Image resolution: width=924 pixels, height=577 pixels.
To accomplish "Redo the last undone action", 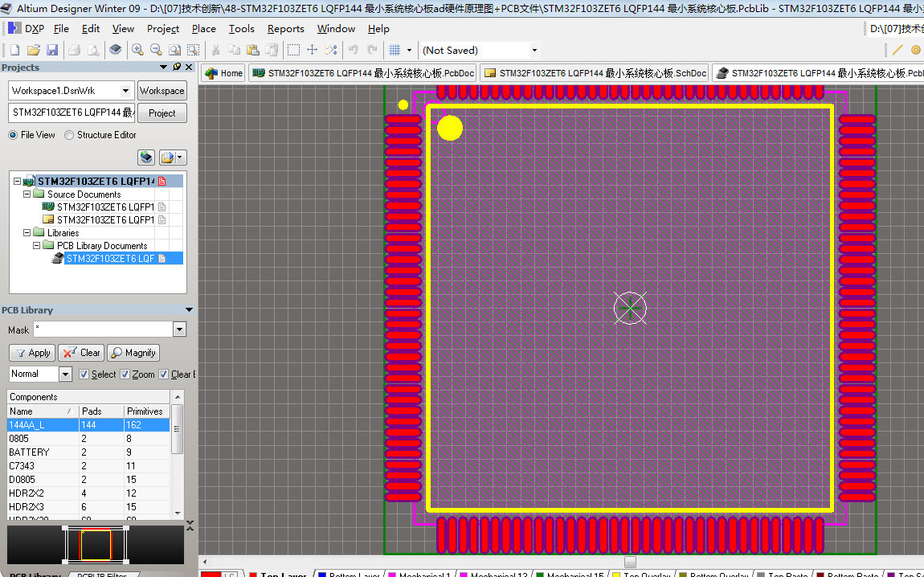I will (x=372, y=50).
